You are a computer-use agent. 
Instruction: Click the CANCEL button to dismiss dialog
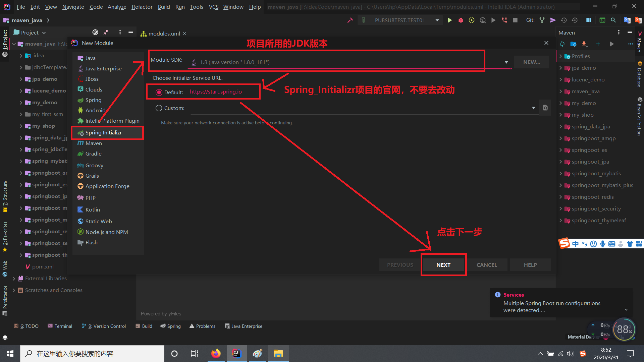tap(487, 265)
